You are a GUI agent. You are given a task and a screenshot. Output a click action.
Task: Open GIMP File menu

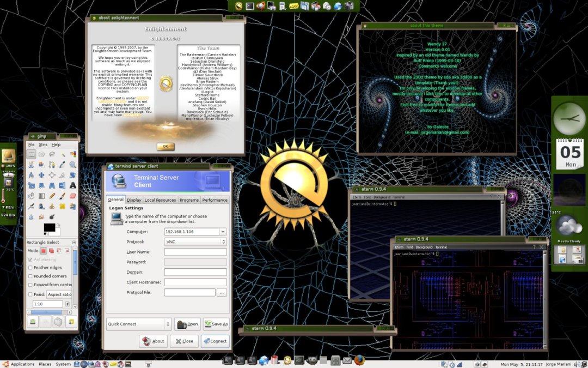(x=32, y=144)
